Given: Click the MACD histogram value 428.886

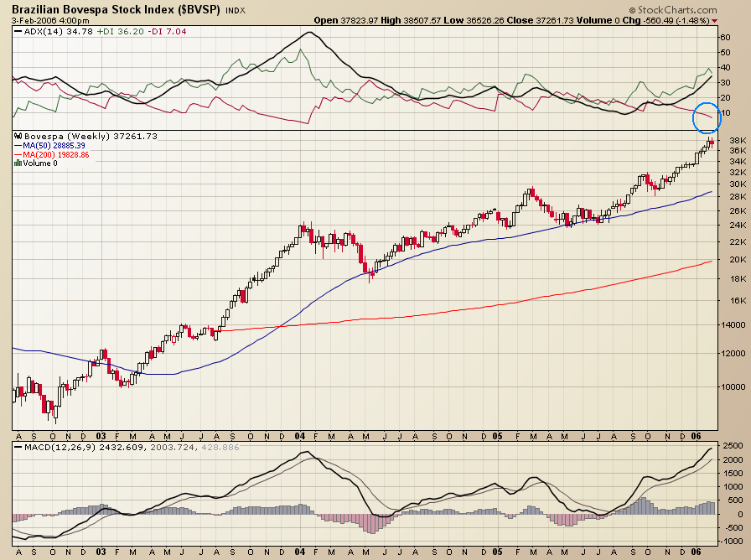Looking at the screenshot, I should tap(220, 448).
